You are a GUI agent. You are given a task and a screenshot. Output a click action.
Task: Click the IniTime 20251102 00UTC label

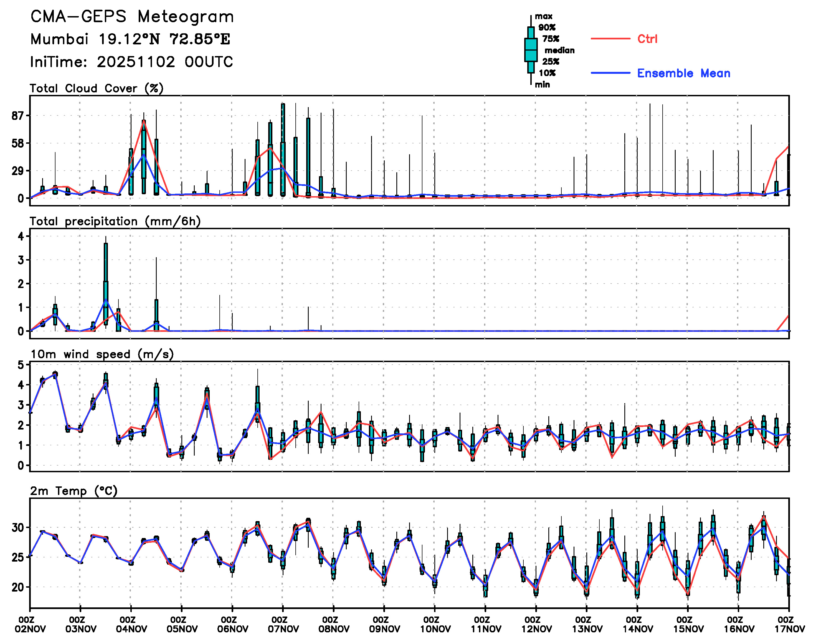tap(131, 62)
